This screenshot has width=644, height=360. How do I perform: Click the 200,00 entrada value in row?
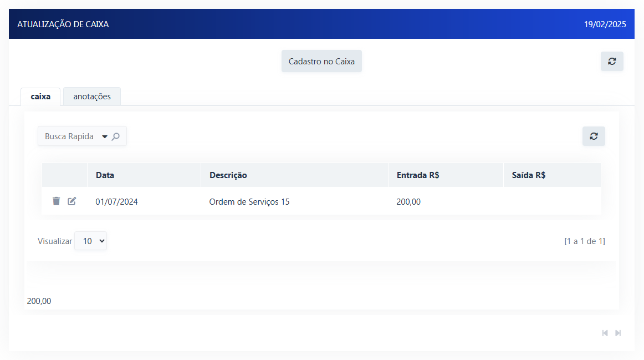(408, 202)
